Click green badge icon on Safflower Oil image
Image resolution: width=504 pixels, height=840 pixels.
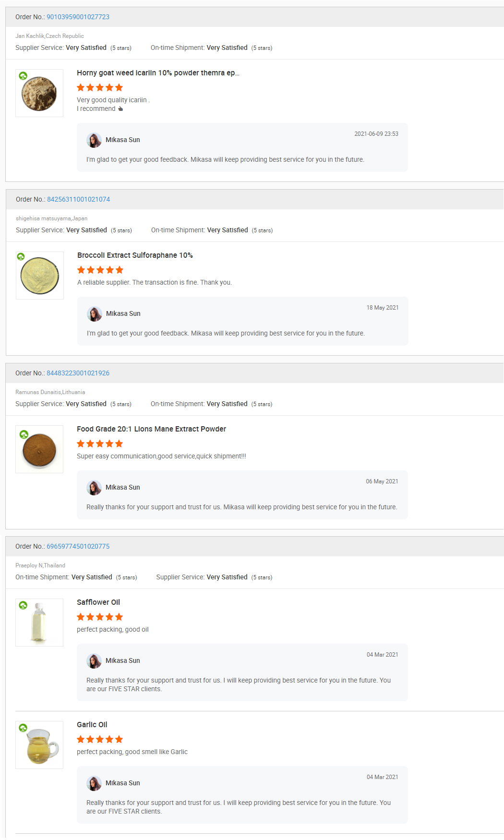[x=23, y=605]
